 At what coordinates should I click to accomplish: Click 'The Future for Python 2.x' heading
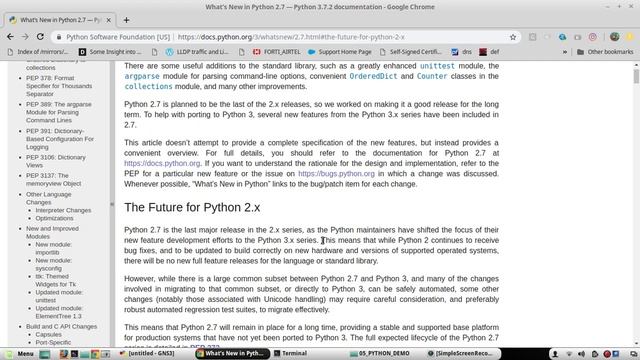[192, 207]
